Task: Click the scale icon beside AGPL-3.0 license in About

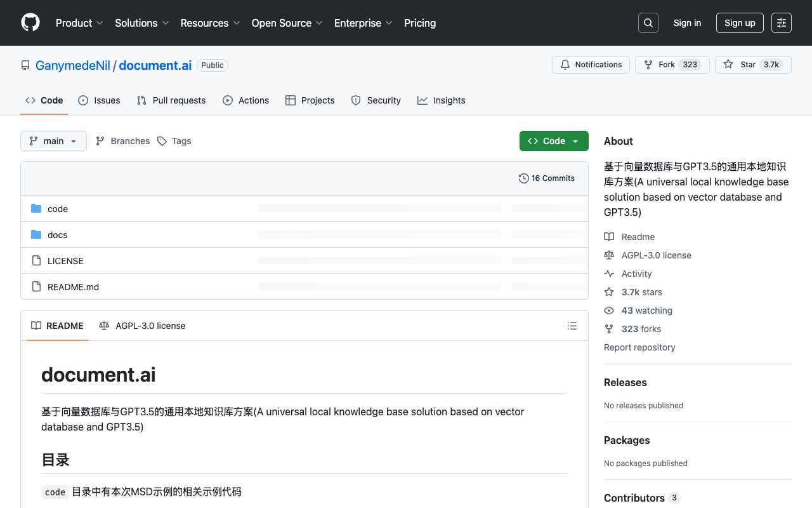Action: click(x=609, y=255)
